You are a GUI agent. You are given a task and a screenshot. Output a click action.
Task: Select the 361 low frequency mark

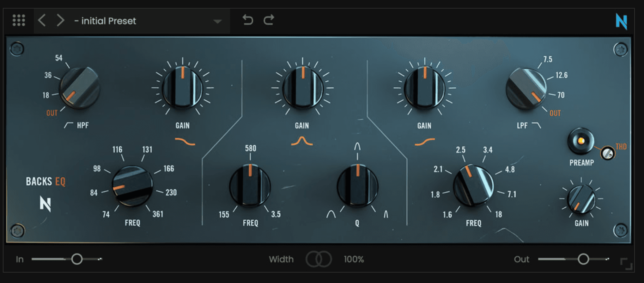pyautogui.click(x=158, y=214)
